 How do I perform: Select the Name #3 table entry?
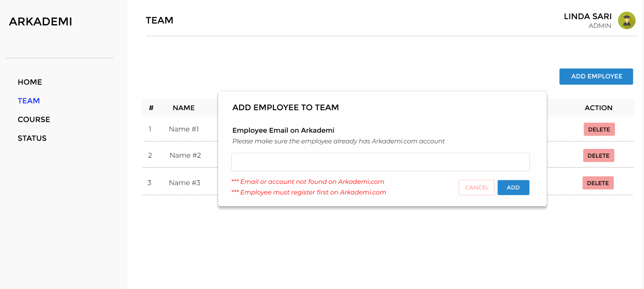pyautogui.click(x=184, y=183)
